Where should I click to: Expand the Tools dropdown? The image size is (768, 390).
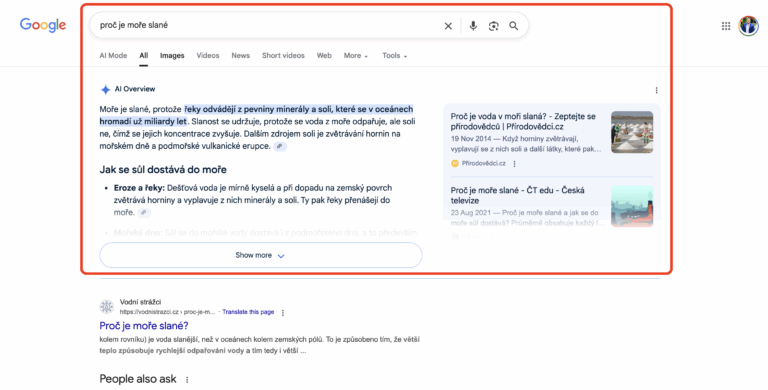pos(394,56)
